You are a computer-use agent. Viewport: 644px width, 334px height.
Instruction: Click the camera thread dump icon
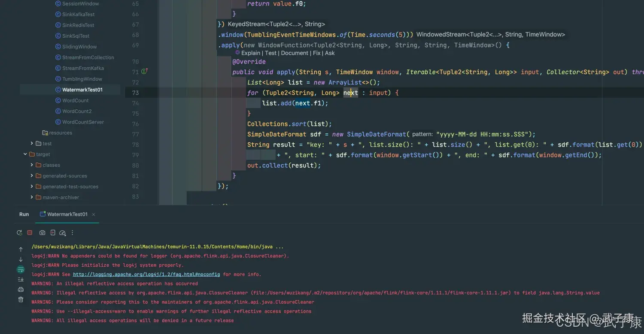click(42, 233)
